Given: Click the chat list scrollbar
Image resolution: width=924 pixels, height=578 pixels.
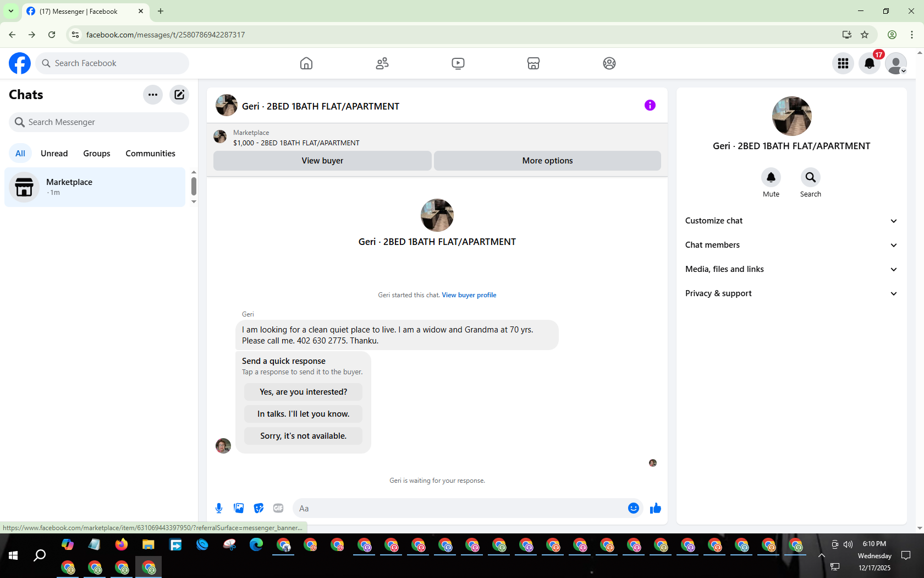Looking at the screenshot, I should click(x=194, y=186).
